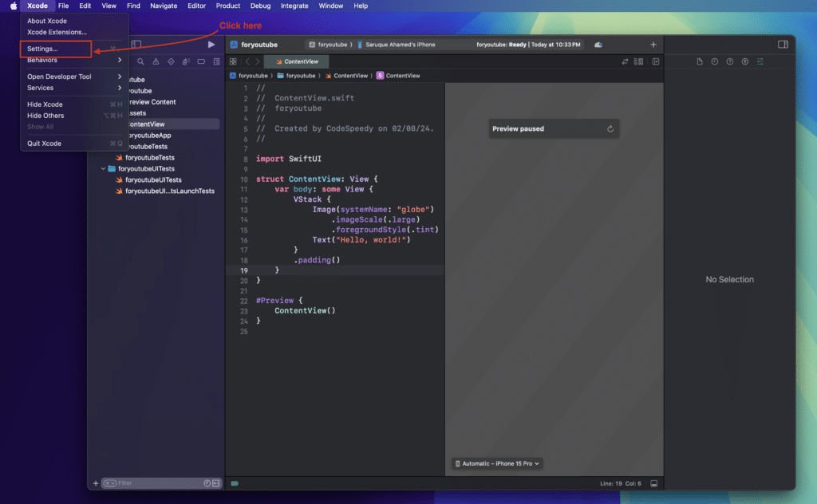The image size is (817, 504).
Task: Click the Breakpoint navigator icon
Action: pos(199,61)
